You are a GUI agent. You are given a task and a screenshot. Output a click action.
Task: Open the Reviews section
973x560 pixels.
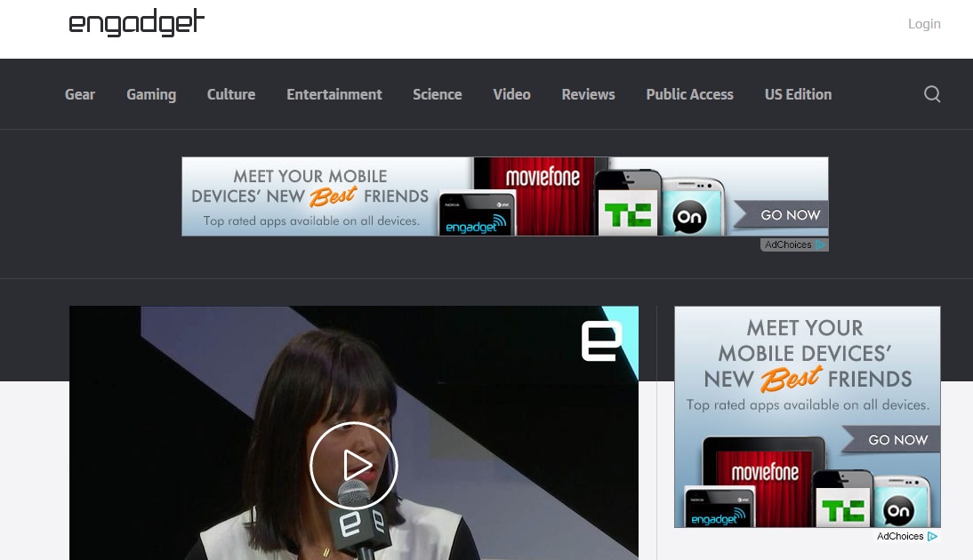point(588,94)
